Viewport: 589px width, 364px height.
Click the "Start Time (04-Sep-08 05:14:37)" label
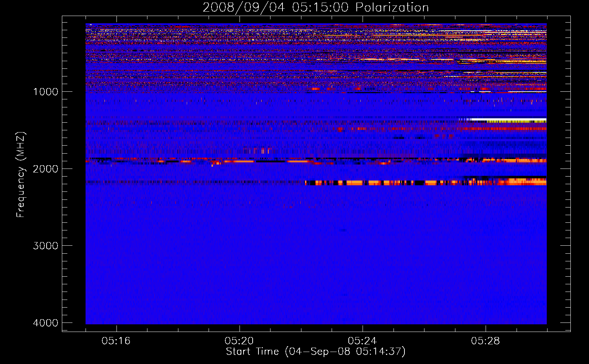[316, 352]
